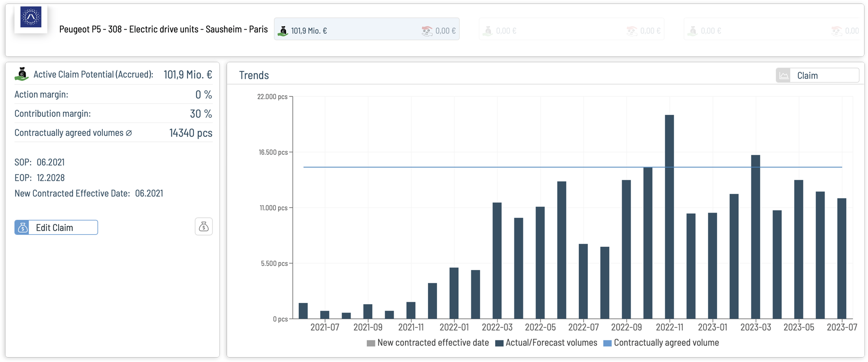Screen dimensions: 868x362
Task: Click the 2023-05 x-axis label
Action: (799, 327)
